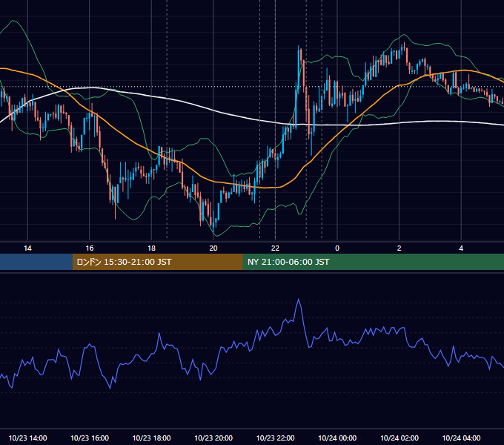Click the 20 hour label on price chart axis

pos(213,248)
